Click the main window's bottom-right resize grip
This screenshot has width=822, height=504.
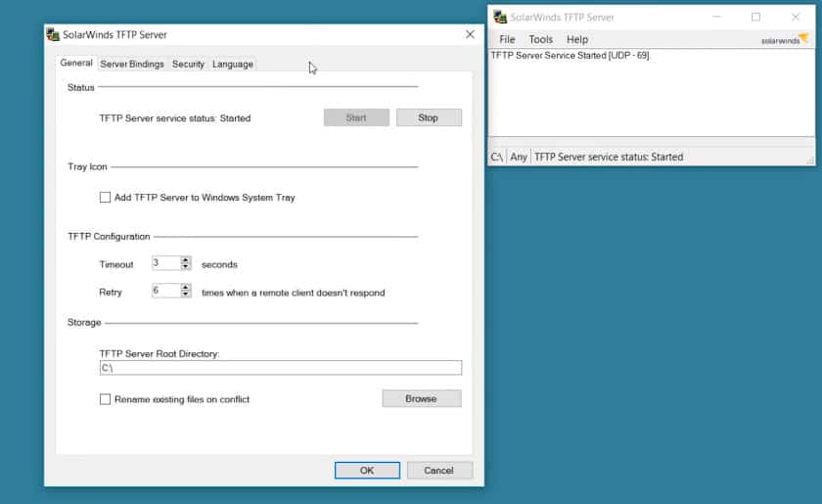click(810, 160)
